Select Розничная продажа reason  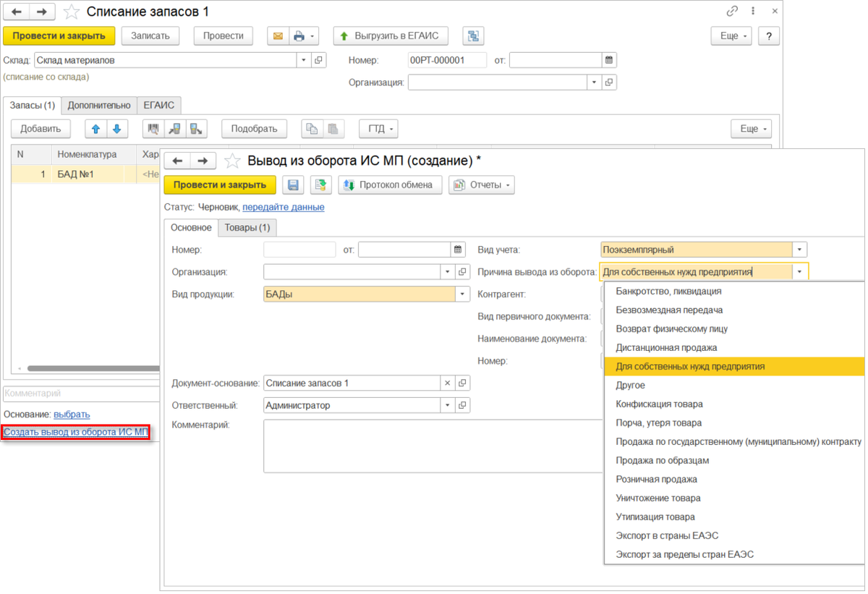coord(734,479)
